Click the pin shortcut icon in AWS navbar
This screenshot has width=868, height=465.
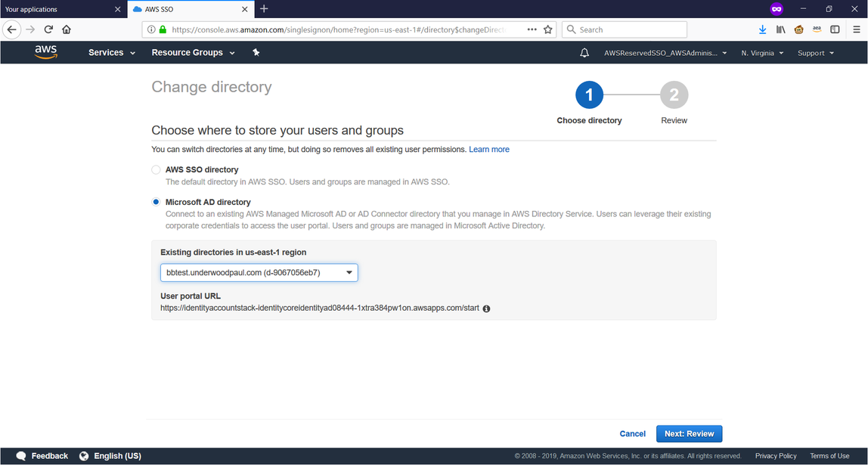[256, 53]
